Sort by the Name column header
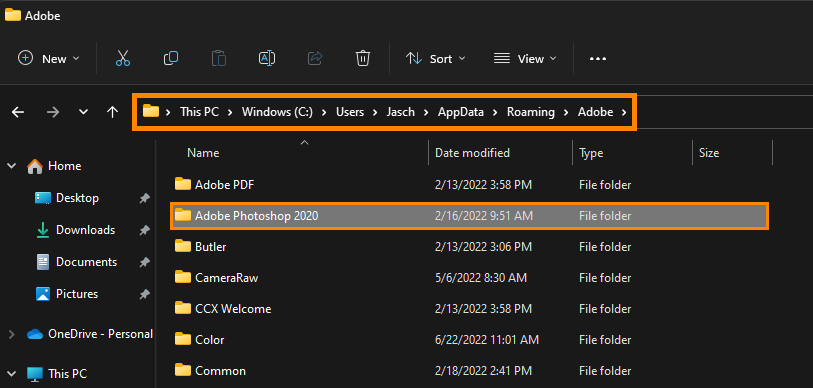The width and height of the screenshot is (813, 388). tap(203, 153)
